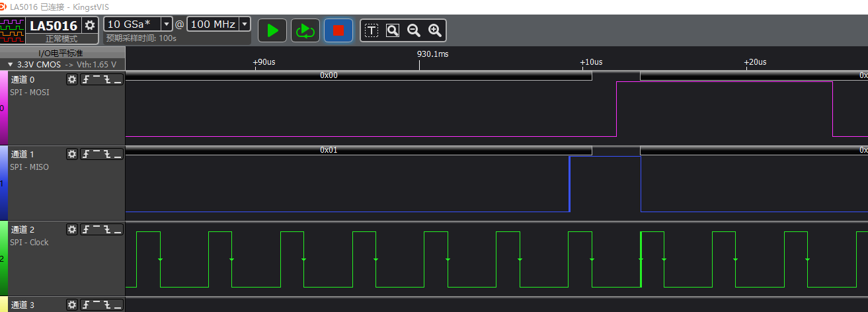This screenshot has height=312, width=868.
Task: Click the 预期采样时间: 100s text
Action: click(141, 38)
